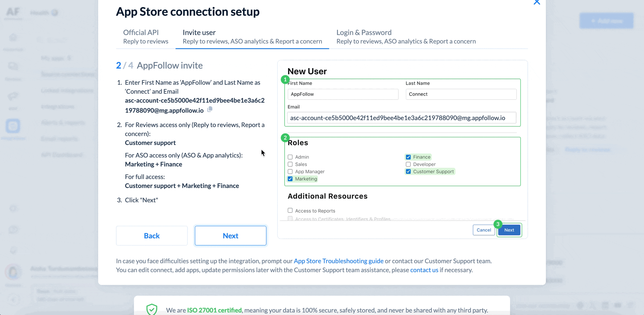Click the highlighted Integrations icon in the blurred sidebar
The height and width of the screenshot is (315, 644).
[13, 126]
